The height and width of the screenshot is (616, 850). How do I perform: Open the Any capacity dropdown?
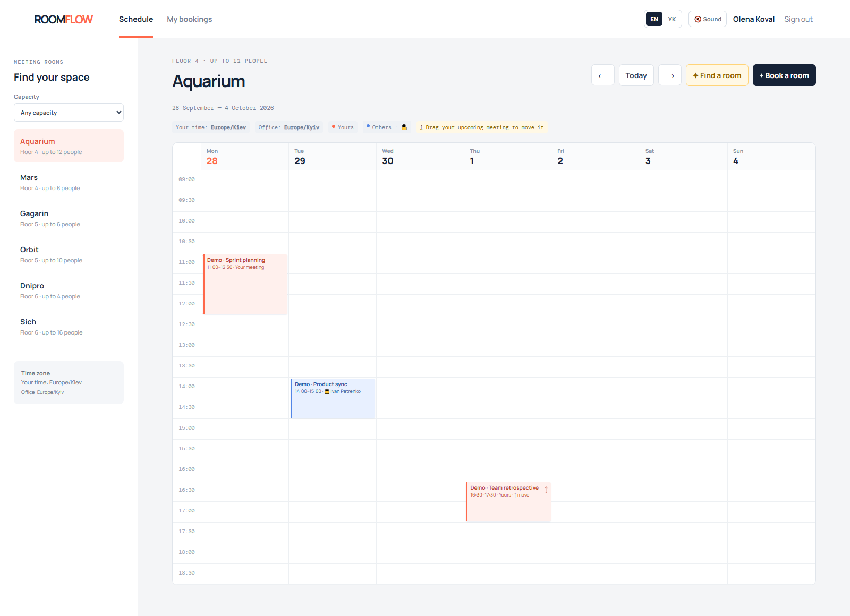(69, 113)
